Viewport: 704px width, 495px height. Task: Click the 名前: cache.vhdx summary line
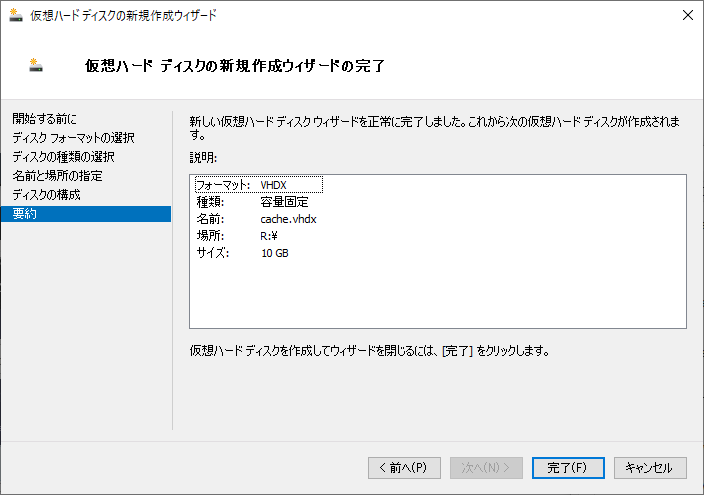click(x=256, y=219)
